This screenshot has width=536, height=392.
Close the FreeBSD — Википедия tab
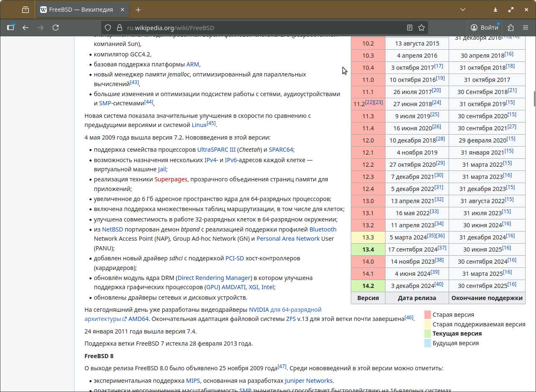[x=122, y=10]
